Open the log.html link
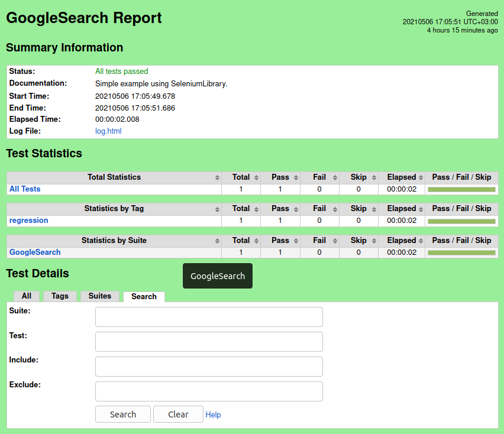 [x=108, y=131]
